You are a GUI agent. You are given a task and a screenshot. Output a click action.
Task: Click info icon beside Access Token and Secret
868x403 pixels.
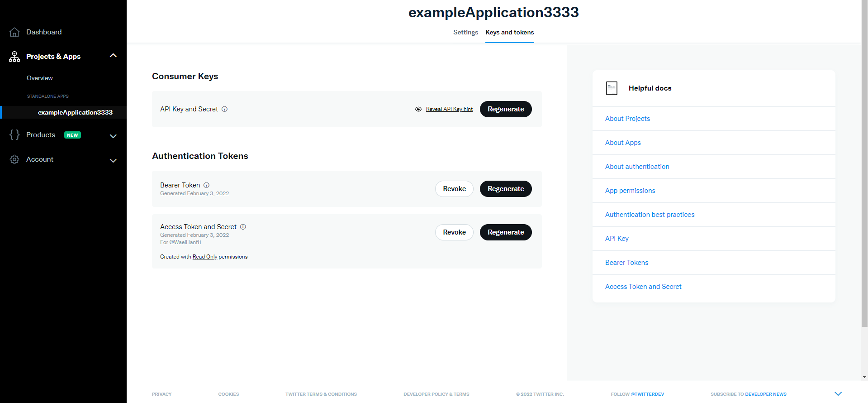(243, 227)
